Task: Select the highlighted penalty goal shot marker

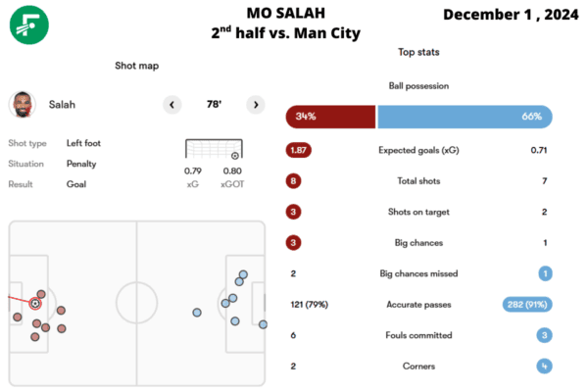Action: click(35, 303)
